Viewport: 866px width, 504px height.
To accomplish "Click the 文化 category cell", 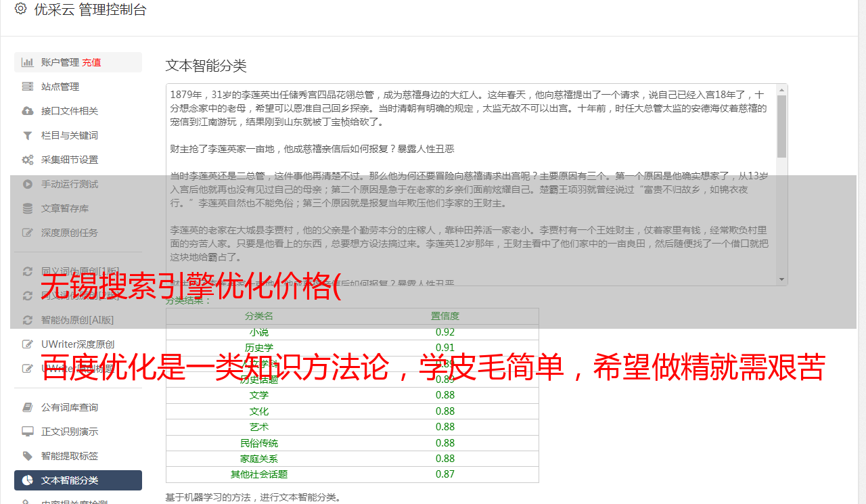I will [x=259, y=411].
